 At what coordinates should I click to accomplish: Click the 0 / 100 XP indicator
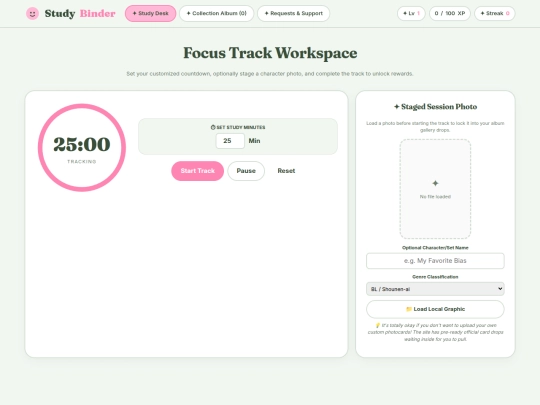[450, 13]
